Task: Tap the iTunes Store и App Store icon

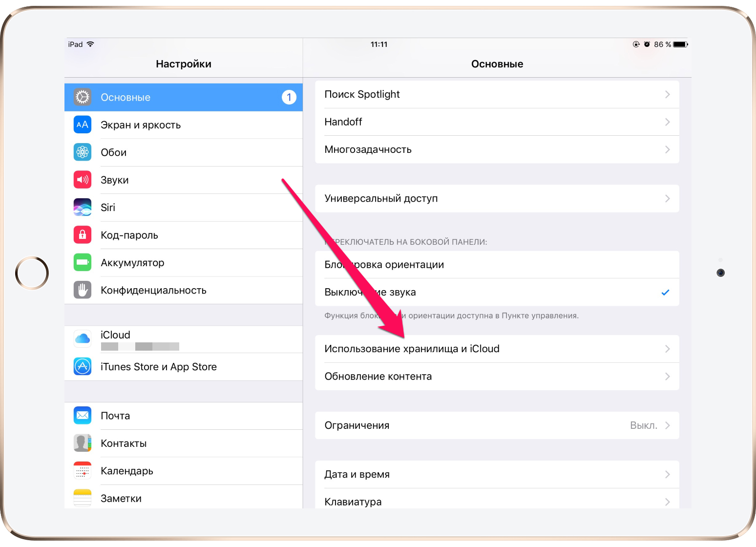Action: pos(83,367)
